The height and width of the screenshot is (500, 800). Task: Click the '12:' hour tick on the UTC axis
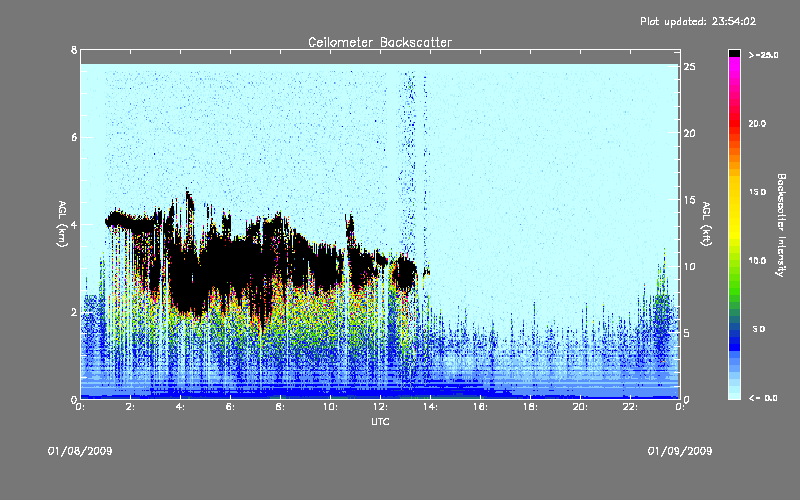(x=380, y=407)
